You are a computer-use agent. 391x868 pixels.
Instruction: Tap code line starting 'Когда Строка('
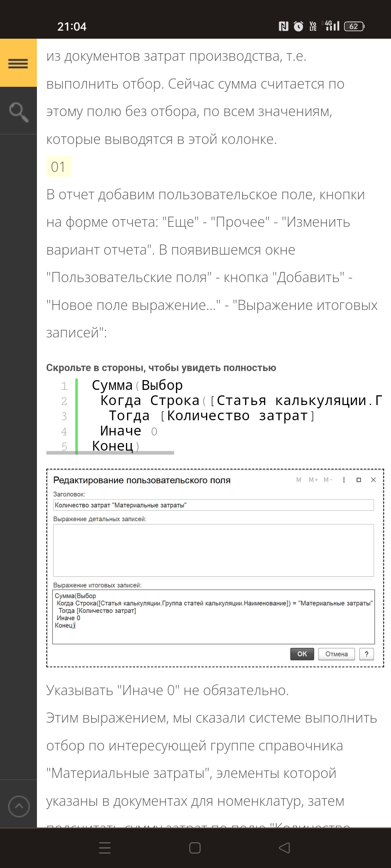(x=241, y=401)
